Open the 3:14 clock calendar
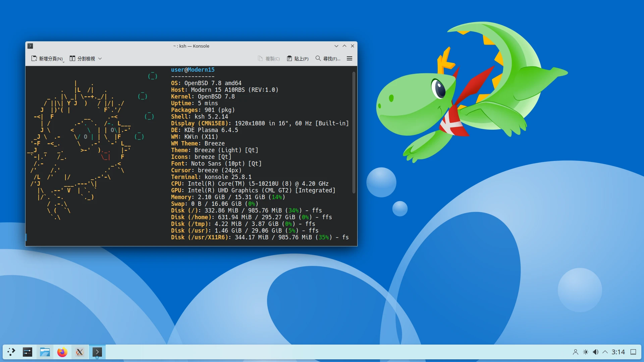This screenshot has width=644, height=362. pos(618,352)
